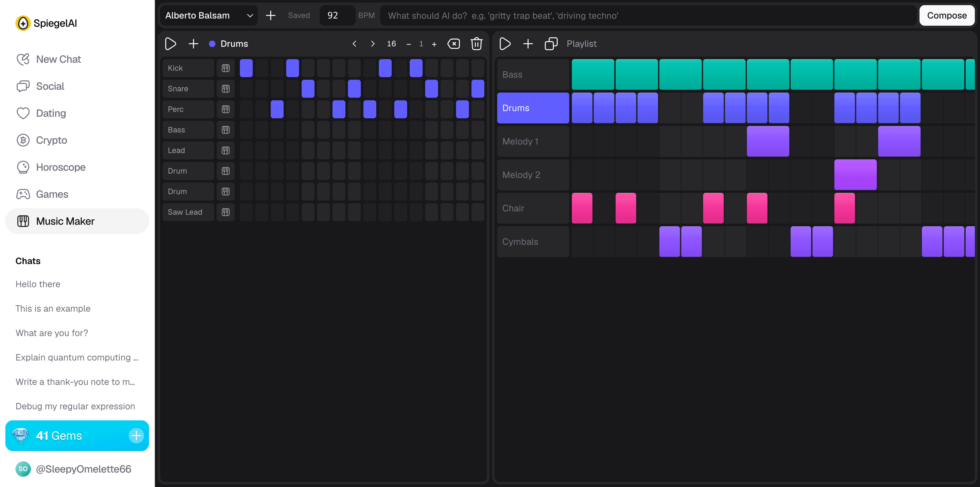The image size is (980, 487).
Task: Open the 'Write a thank-you note' chat
Action: (x=75, y=382)
